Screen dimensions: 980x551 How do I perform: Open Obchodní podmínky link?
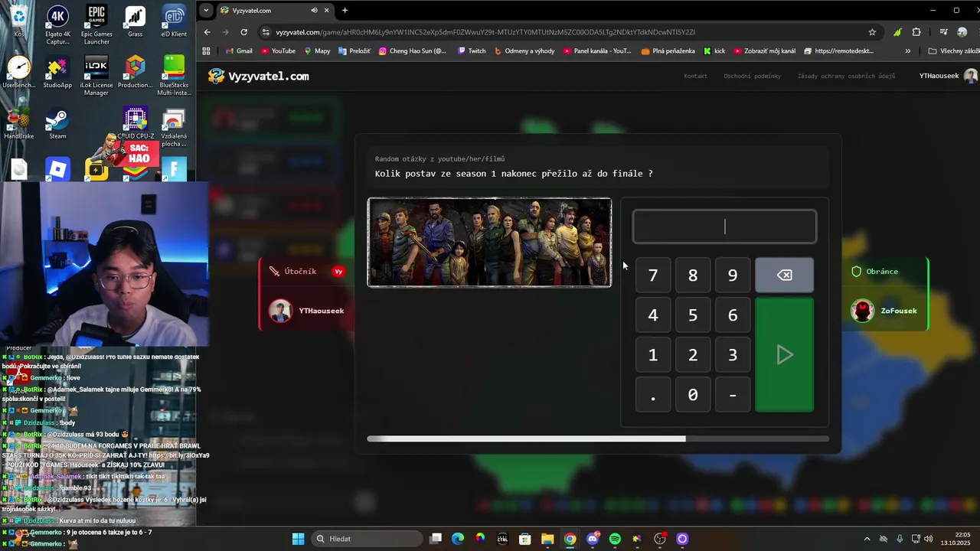752,77
